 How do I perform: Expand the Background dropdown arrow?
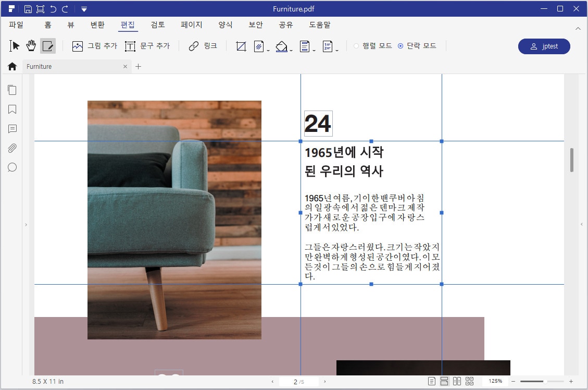tap(291, 50)
